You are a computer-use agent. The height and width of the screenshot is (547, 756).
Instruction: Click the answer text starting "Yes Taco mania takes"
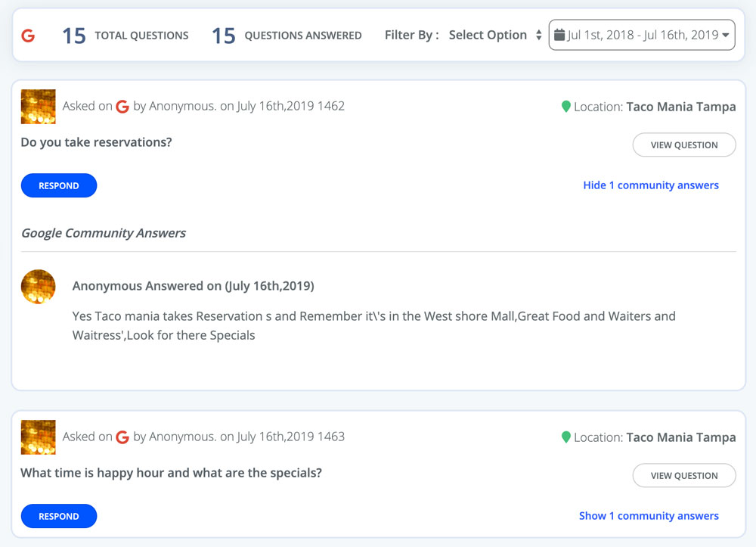373,325
